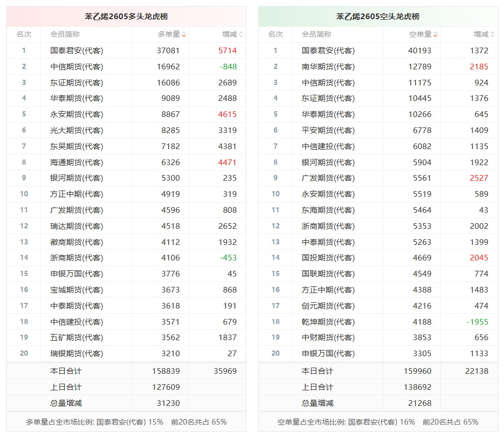Click 国联期货(代客) row name
This screenshot has width=504, height=437.
(x=328, y=274)
